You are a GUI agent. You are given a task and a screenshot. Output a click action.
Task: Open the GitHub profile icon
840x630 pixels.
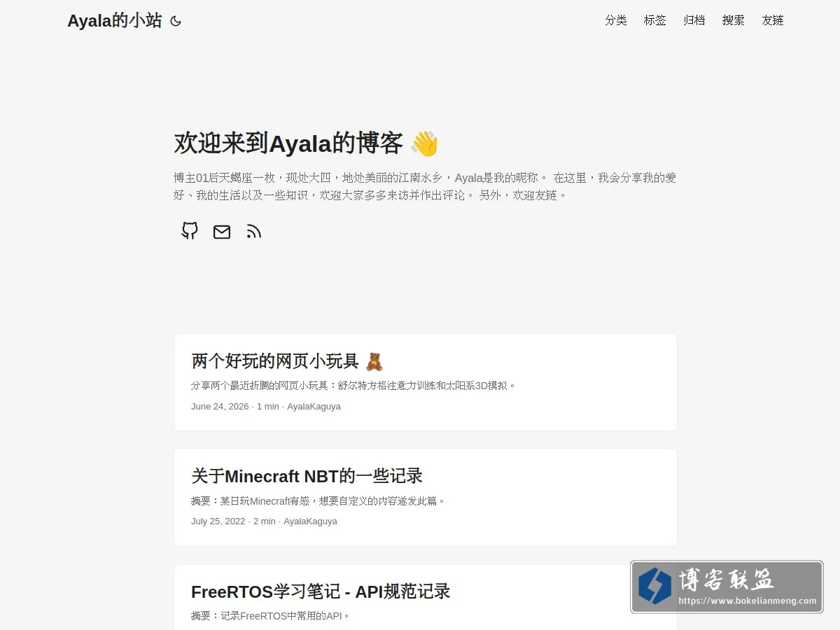coord(190,231)
